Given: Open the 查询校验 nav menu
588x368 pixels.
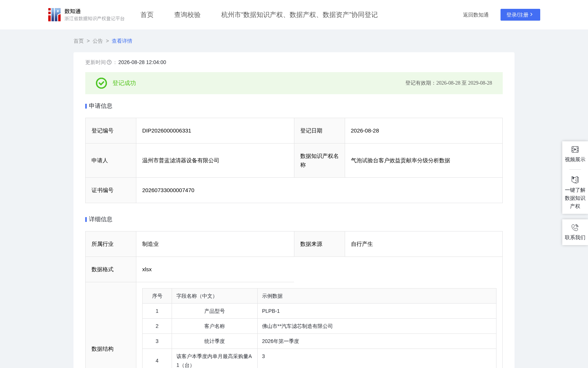Looking at the screenshot, I should 187,15.
